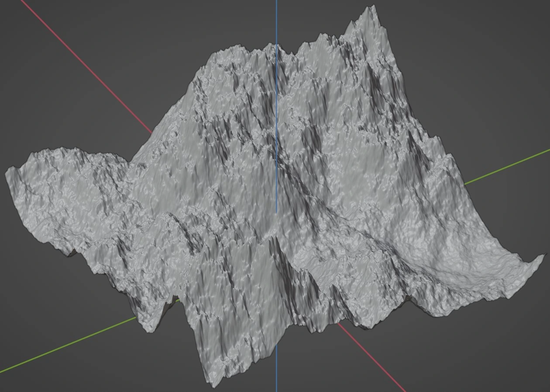Image resolution: width=550 pixels, height=392 pixels.
Task: Click the blue Z axis overlapping the terrain
Action: 276,131
